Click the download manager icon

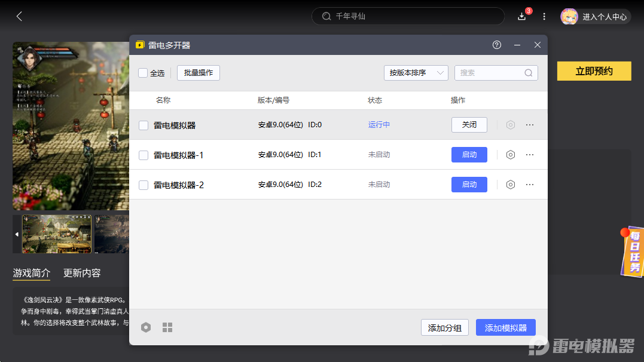pyautogui.click(x=522, y=16)
